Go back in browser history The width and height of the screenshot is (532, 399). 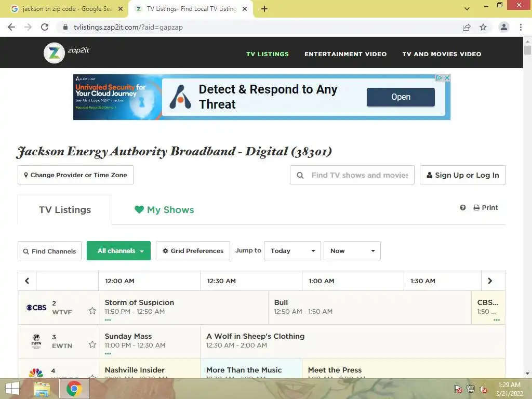[x=11, y=27]
